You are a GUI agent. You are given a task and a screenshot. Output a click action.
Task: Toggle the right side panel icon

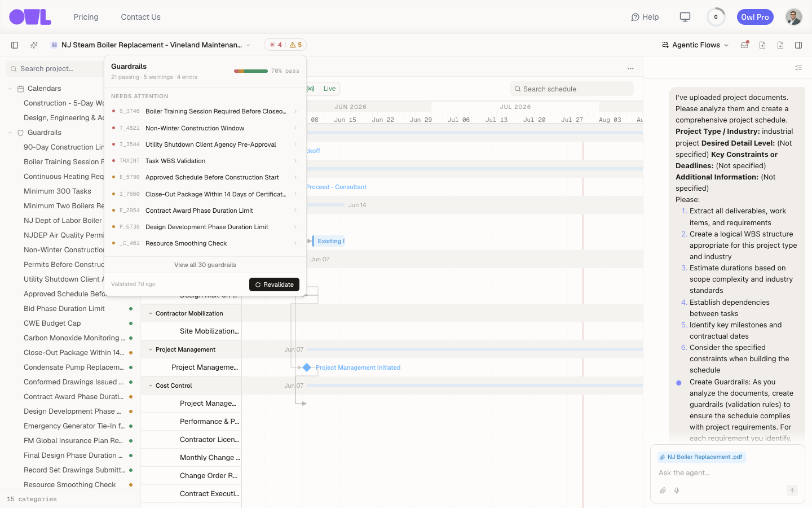[798, 45]
